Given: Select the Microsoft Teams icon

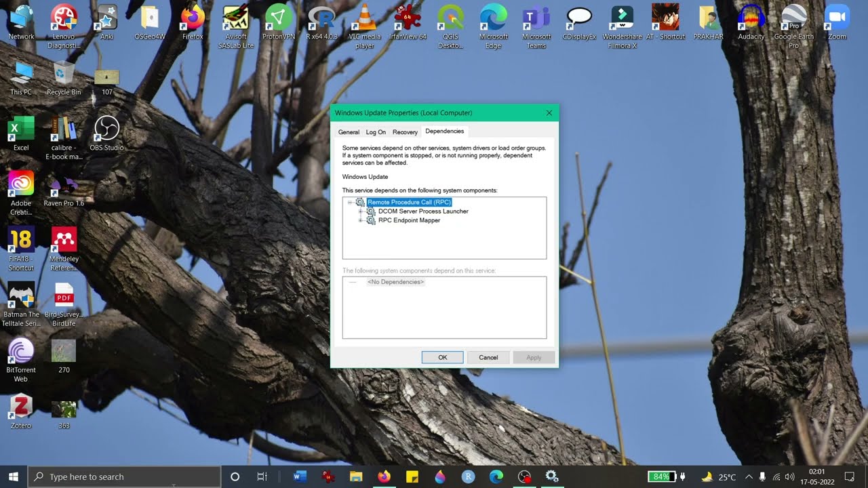Looking at the screenshot, I should point(536,26).
